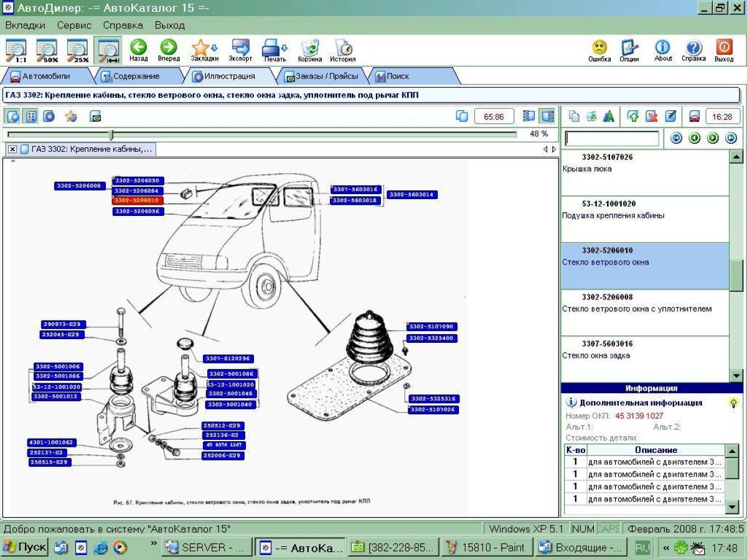Viewport: 747px width, 560px height.
Task: Click the part search input field
Action: pos(611,138)
